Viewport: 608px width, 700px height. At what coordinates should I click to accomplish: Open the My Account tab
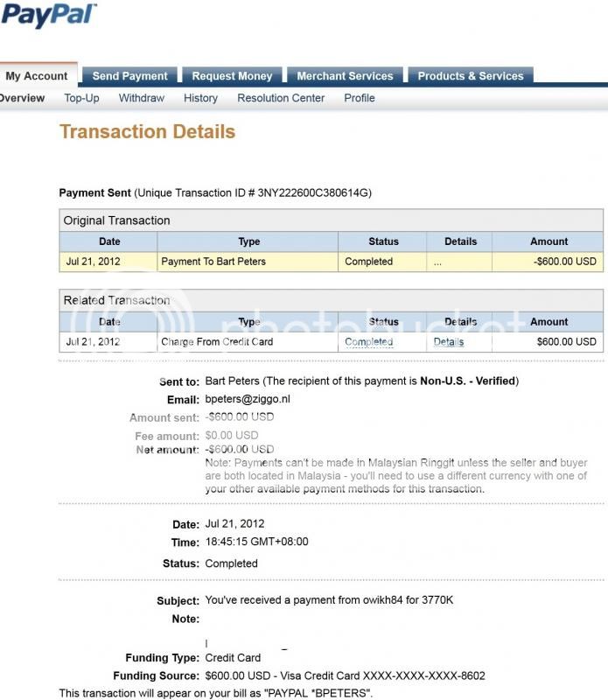37,76
